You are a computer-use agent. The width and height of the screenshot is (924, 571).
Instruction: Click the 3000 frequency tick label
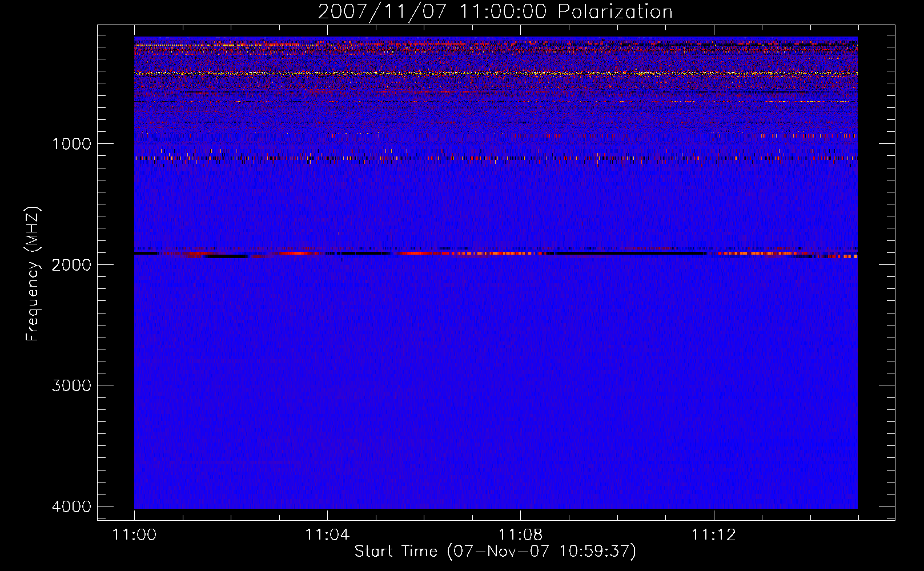pos(71,385)
